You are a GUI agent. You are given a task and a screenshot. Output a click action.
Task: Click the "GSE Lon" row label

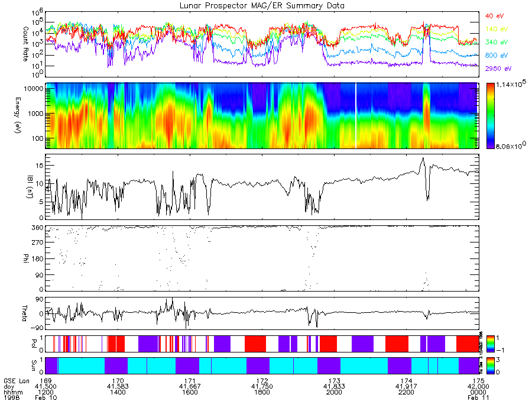coord(17,381)
